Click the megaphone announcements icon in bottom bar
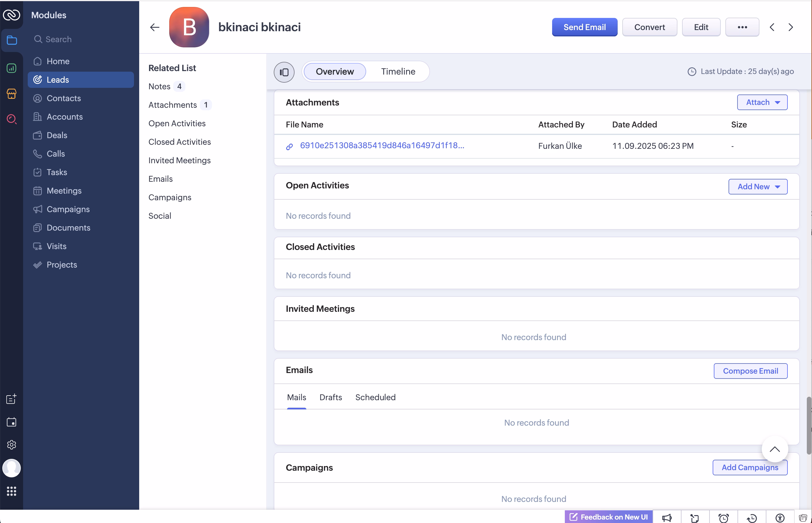Viewport: 812px width, 523px height. 667,518
